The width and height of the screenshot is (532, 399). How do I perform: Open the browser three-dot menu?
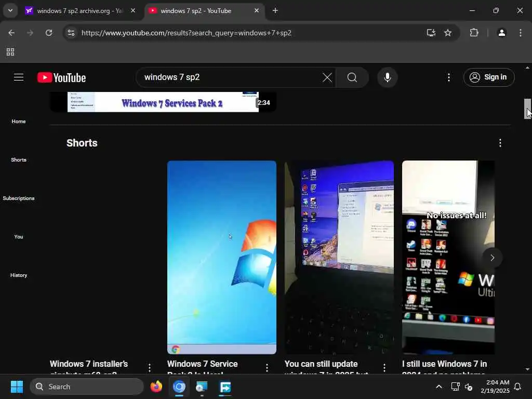point(521,33)
